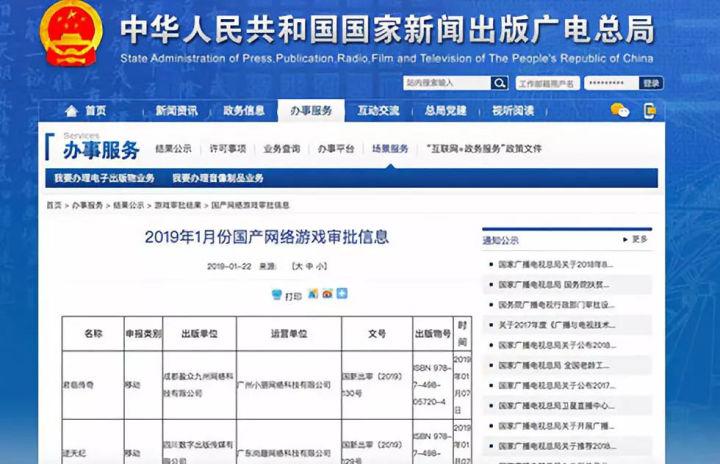The height and width of the screenshot is (464, 720).
Task: Click 首页 in the breadcrumb trail
Action: coord(54,205)
